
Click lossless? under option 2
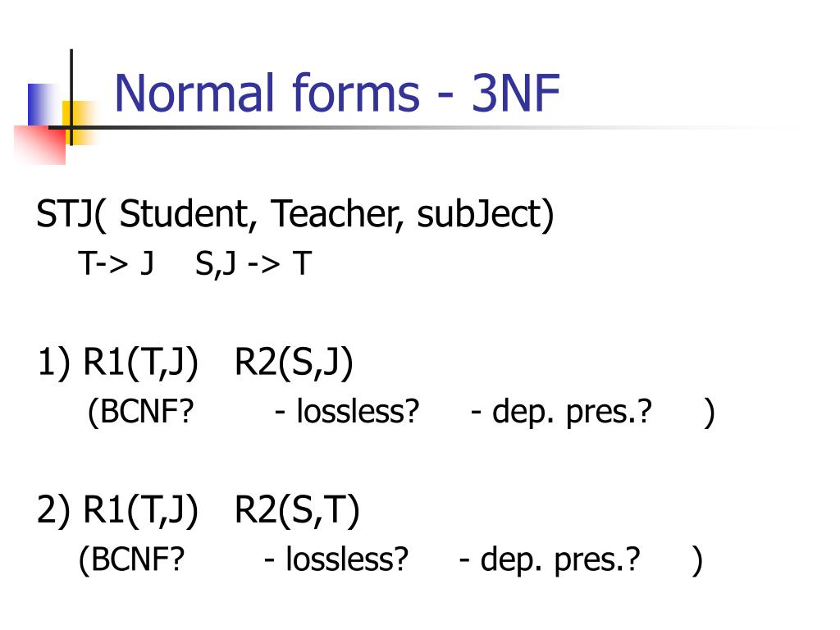pos(347,559)
